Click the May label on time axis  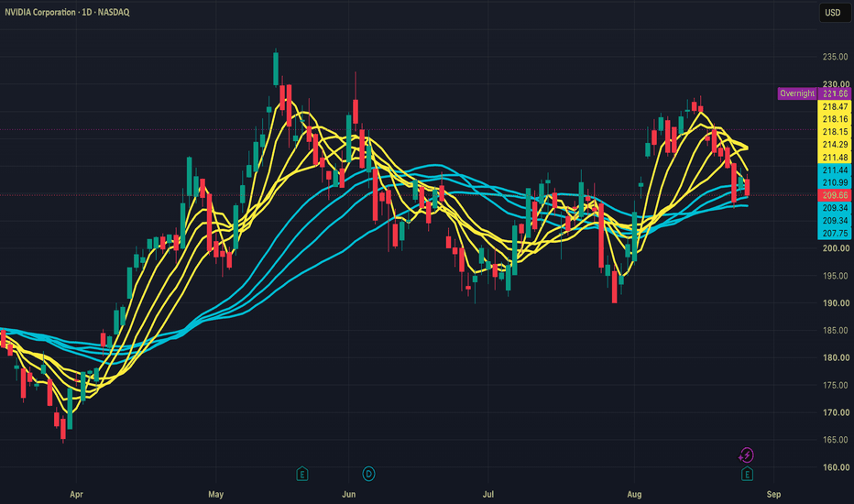click(215, 494)
